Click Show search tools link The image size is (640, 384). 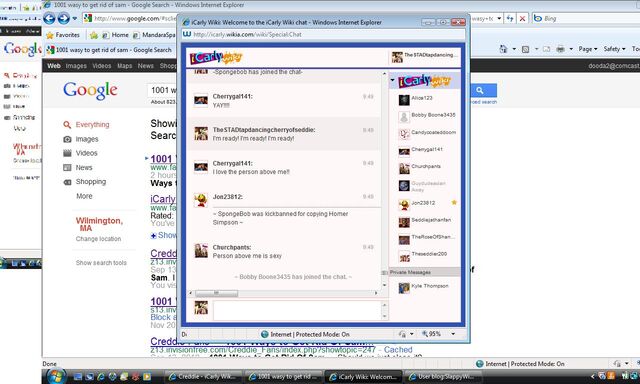click(x=101, y=263)
